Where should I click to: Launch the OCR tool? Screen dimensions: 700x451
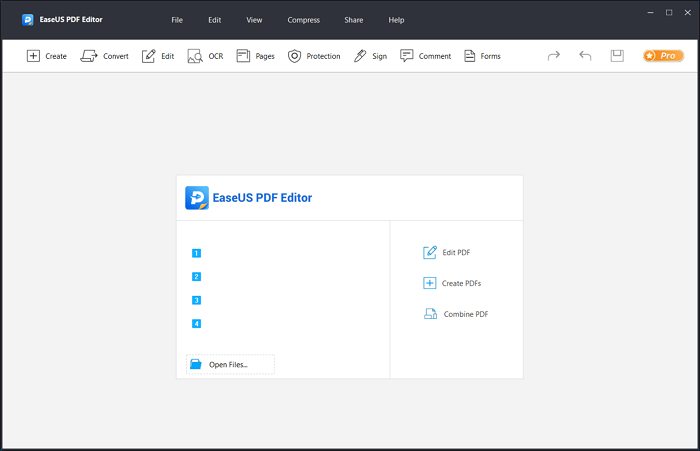click(x=205, y=56)
